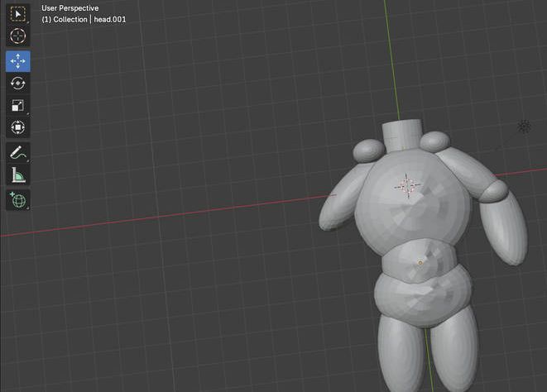
Task: Open the Add Cube primitive tool
Action: [x=17, y=200]
